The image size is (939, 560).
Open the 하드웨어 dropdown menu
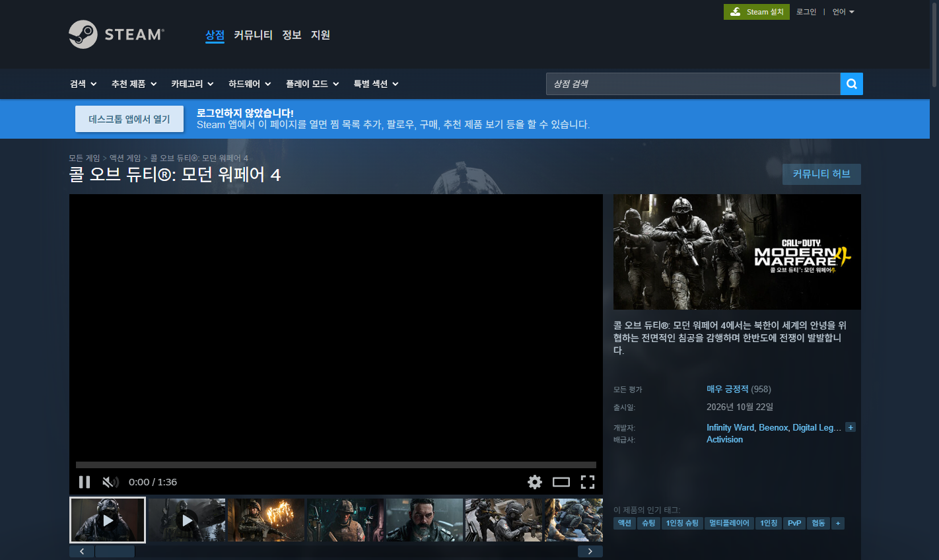coord(250,84)
